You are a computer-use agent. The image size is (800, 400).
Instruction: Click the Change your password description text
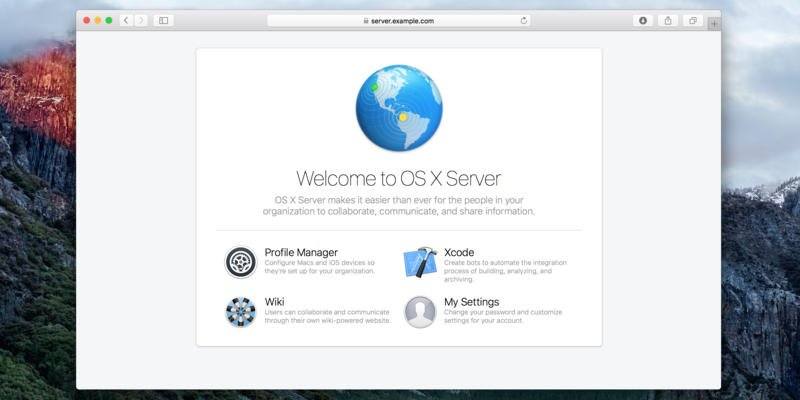[x=503, y=316]
